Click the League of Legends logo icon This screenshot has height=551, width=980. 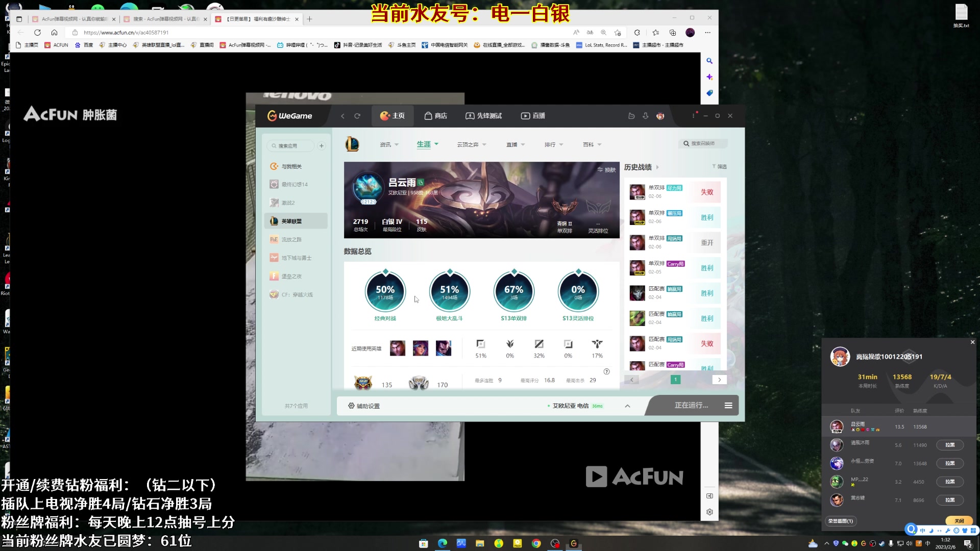tap(352, 144)
